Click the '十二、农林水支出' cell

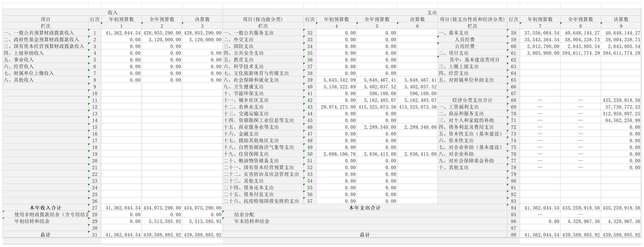click(x=263, y=107)
